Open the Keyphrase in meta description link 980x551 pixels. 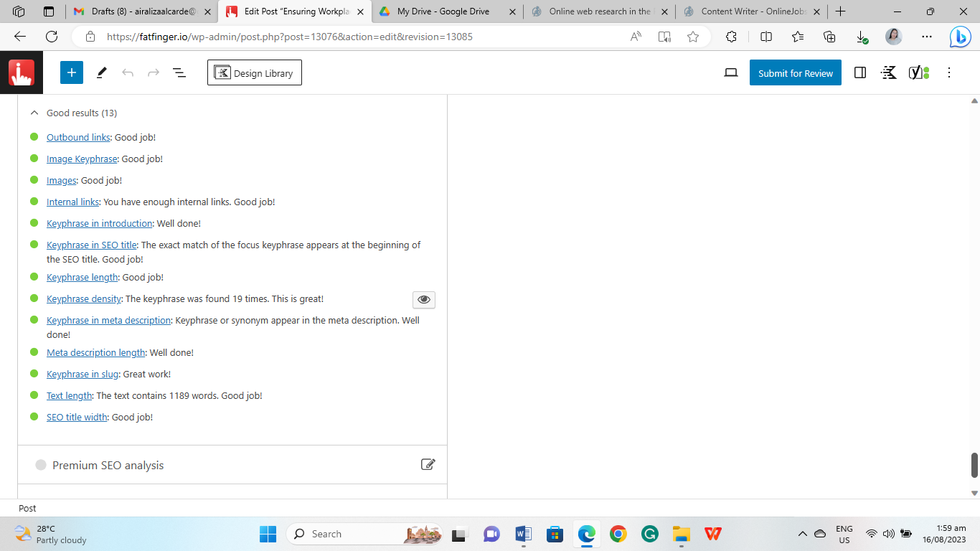pos(109,320)
